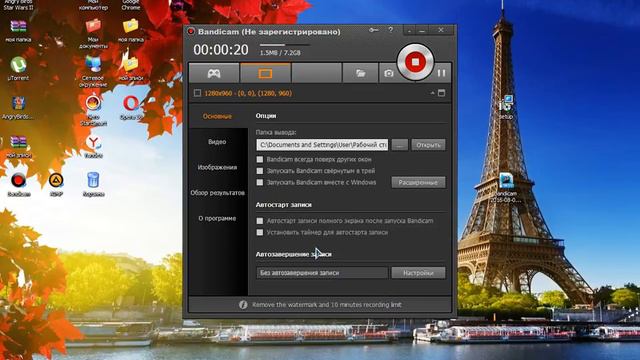This screenshot has width=640, height=360.
Task: Select the Bandicam red desktop shortcut
Action: coord(19,185)
